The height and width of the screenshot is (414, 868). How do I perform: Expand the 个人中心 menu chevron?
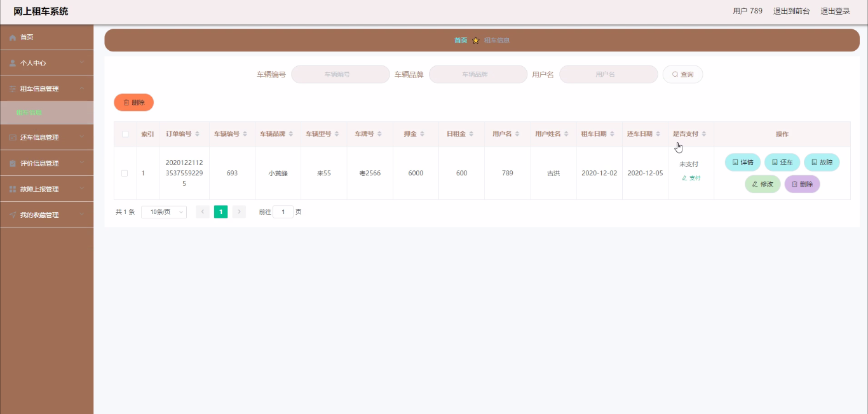tap(82, 63)
